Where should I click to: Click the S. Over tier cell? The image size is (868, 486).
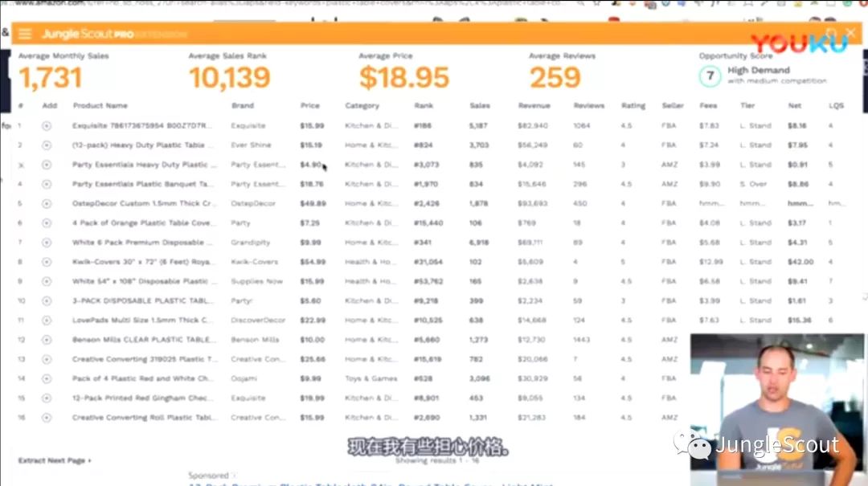753,184
